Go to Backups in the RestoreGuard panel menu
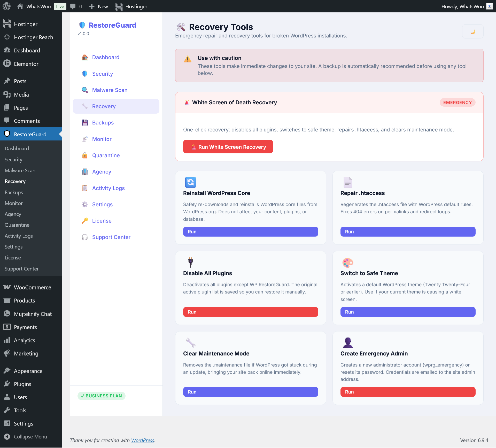This screenshot has width=496, height=448. tap(116, 123)
